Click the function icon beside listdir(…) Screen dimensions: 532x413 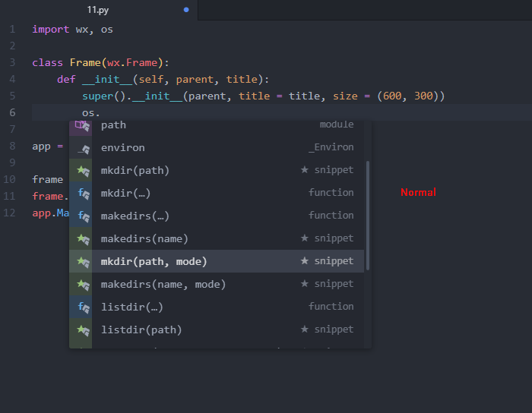click(81, 307)
